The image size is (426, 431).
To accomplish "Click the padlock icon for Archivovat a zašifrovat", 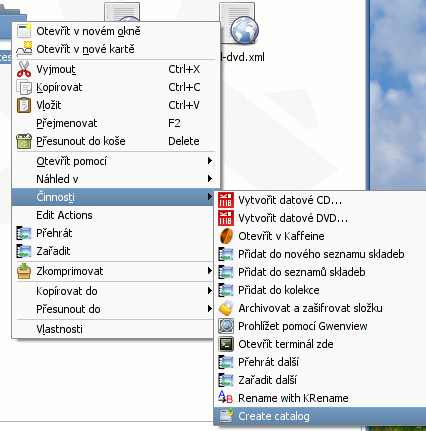I will 226,308.
